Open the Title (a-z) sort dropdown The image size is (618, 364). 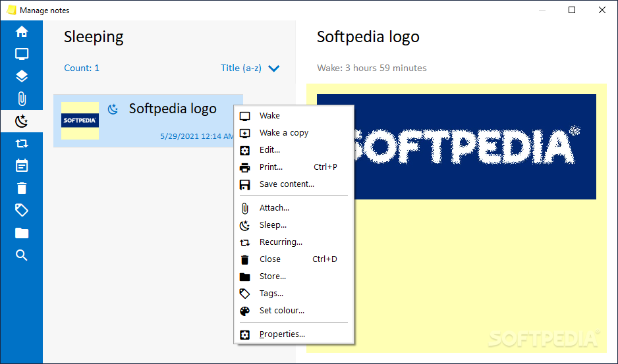(250, 68)
